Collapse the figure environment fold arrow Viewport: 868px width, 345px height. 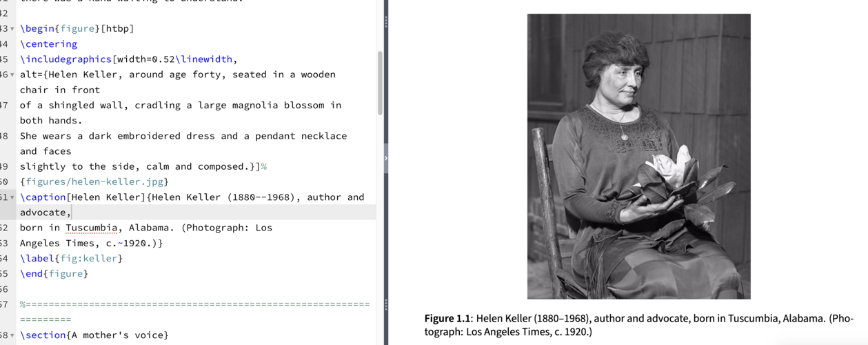(x=12, y=29)
